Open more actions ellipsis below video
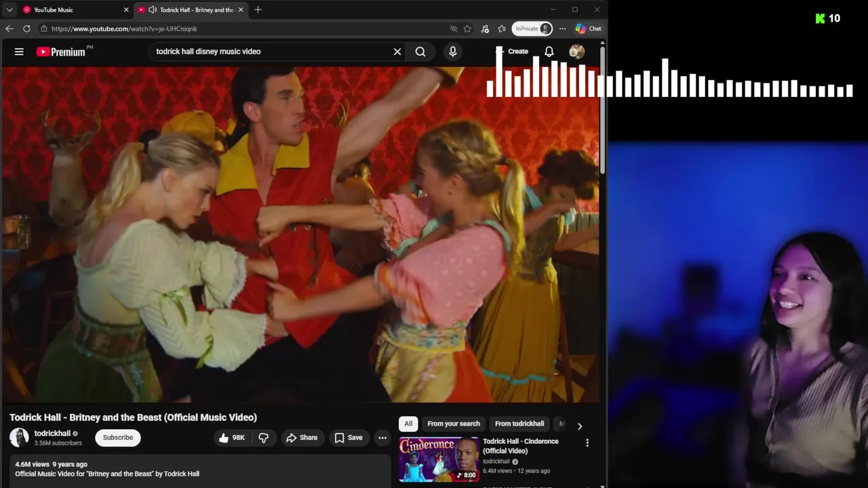 tap(382, 438)
